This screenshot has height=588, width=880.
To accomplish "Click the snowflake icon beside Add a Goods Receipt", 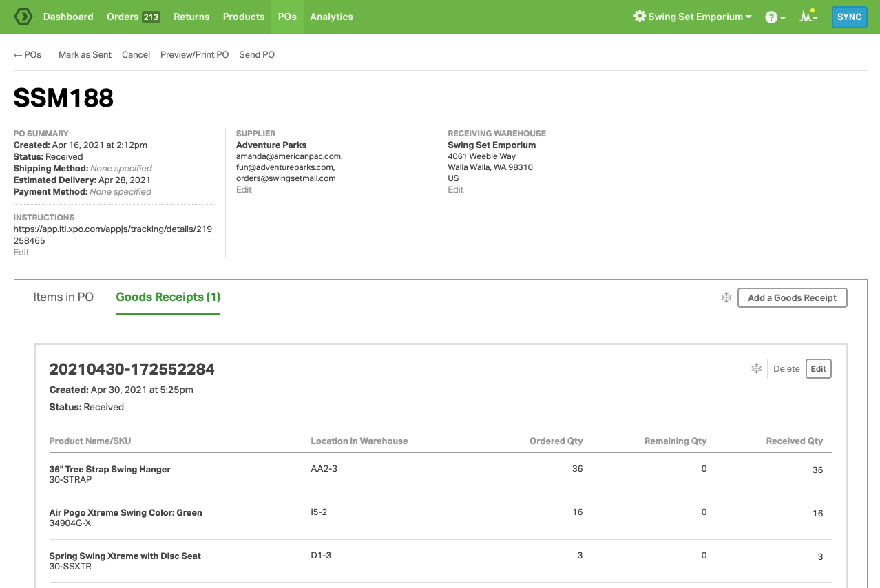I will click(726, 297).
